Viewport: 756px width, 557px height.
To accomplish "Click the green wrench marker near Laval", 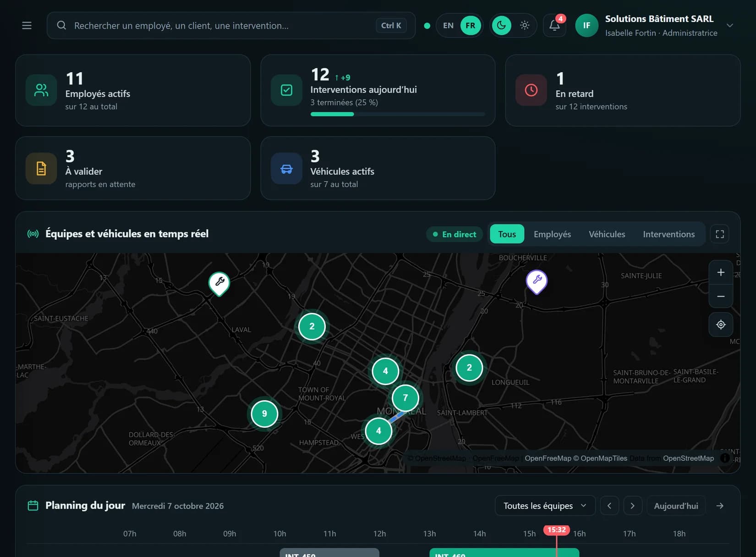I will click(x=219, y=283).
